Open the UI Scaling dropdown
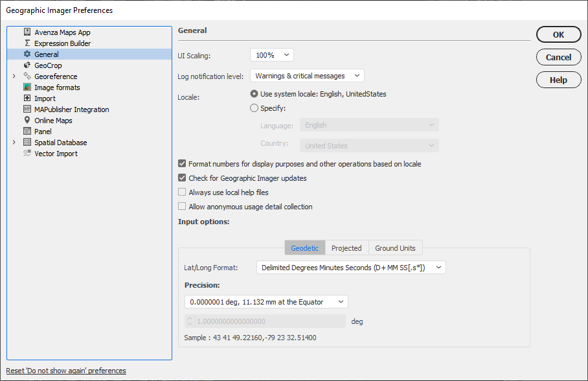The width and height of the screenshot is (588, 381). tap(271, 55)
